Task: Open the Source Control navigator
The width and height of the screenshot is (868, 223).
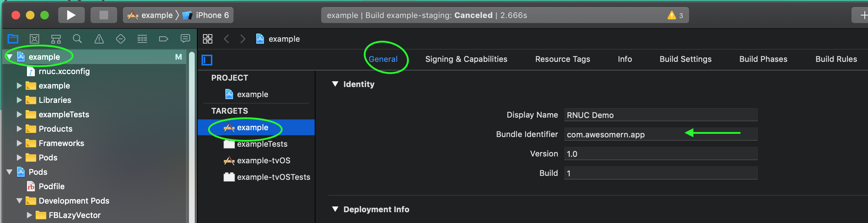Action: [x=34, y=39]
